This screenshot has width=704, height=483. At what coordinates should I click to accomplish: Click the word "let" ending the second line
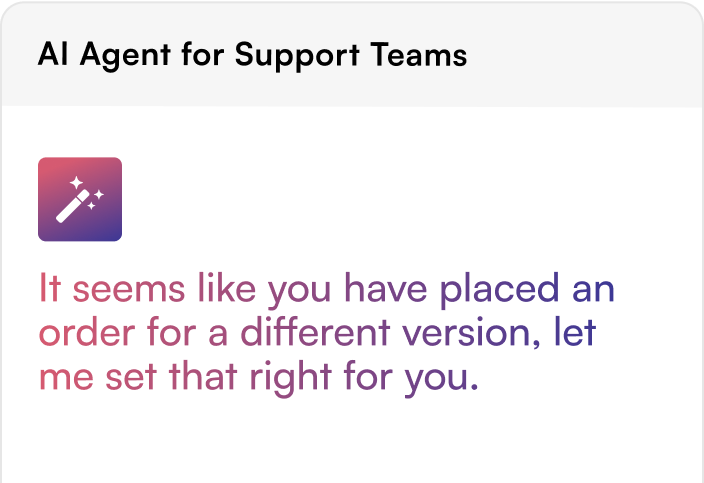point(575,332)
